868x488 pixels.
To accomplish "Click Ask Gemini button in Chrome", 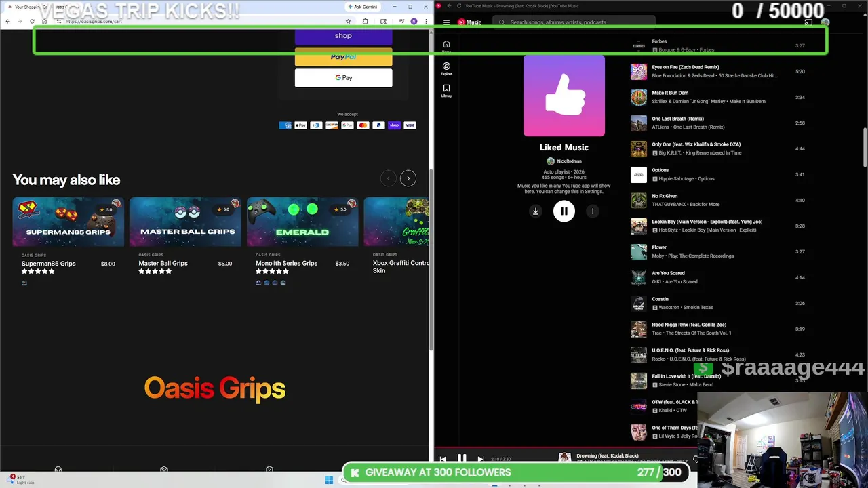I will tap(362, 7).
